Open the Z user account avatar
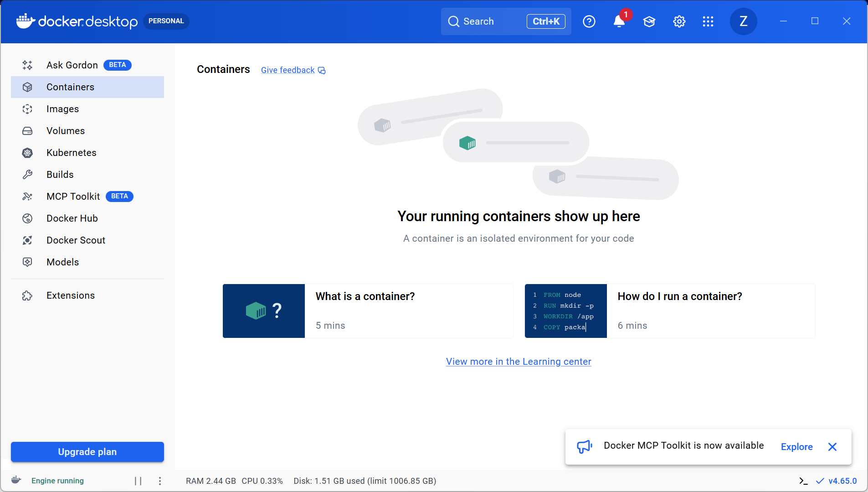Image resolution: width=868 pixels, height=492 pixels. (x=744, y=21)
